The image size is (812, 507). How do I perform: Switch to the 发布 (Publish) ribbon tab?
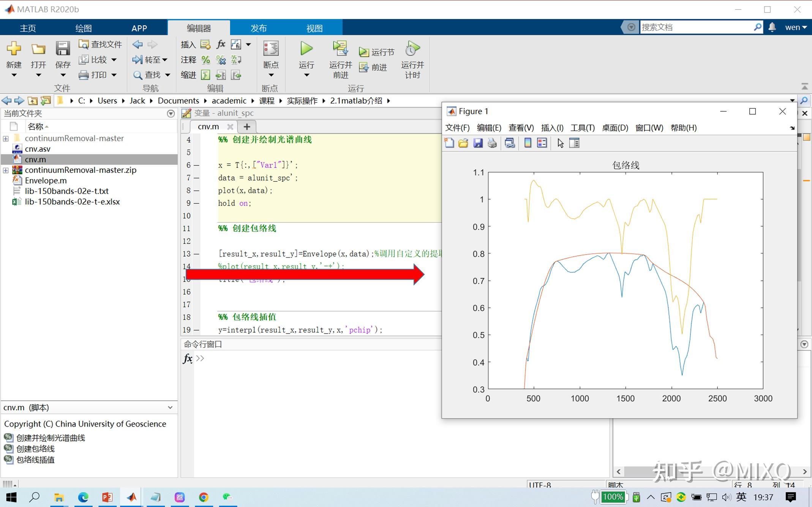pyautogui.click(x=258, y=28)
